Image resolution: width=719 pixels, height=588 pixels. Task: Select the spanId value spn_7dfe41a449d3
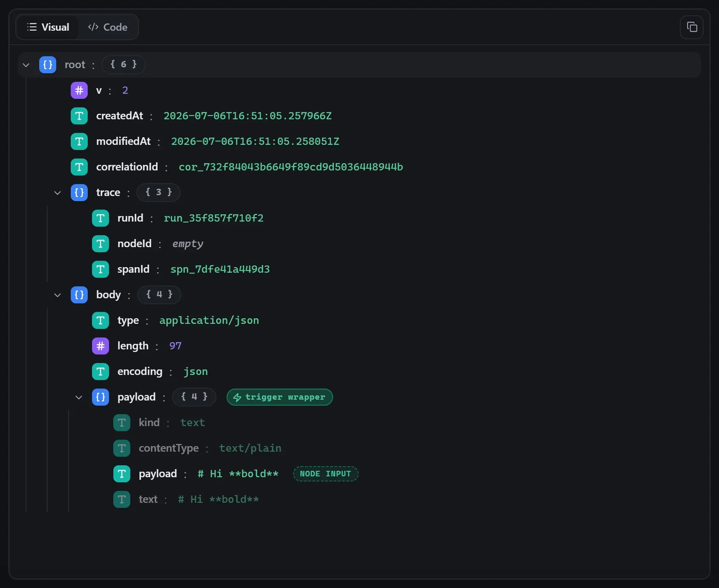(220, 269)
